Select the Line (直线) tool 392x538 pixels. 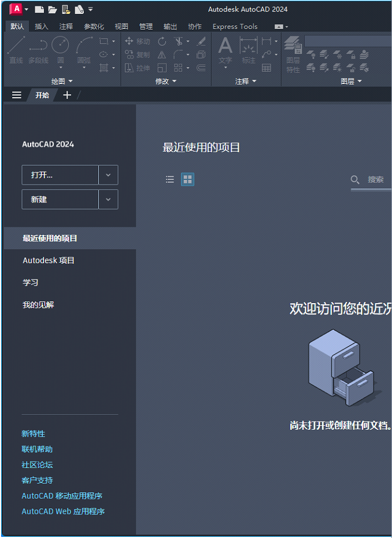tap(16, 50)
